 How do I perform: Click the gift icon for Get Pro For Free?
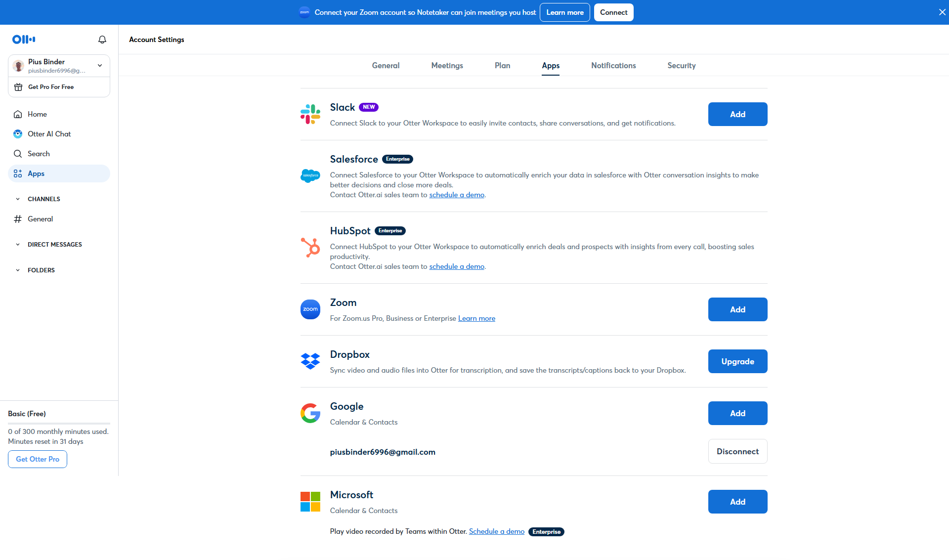click(x=18, y=87)
